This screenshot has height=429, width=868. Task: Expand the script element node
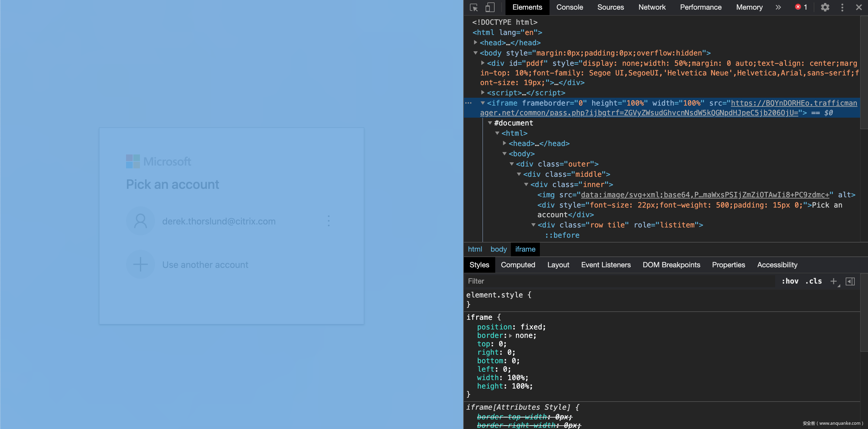483,92
